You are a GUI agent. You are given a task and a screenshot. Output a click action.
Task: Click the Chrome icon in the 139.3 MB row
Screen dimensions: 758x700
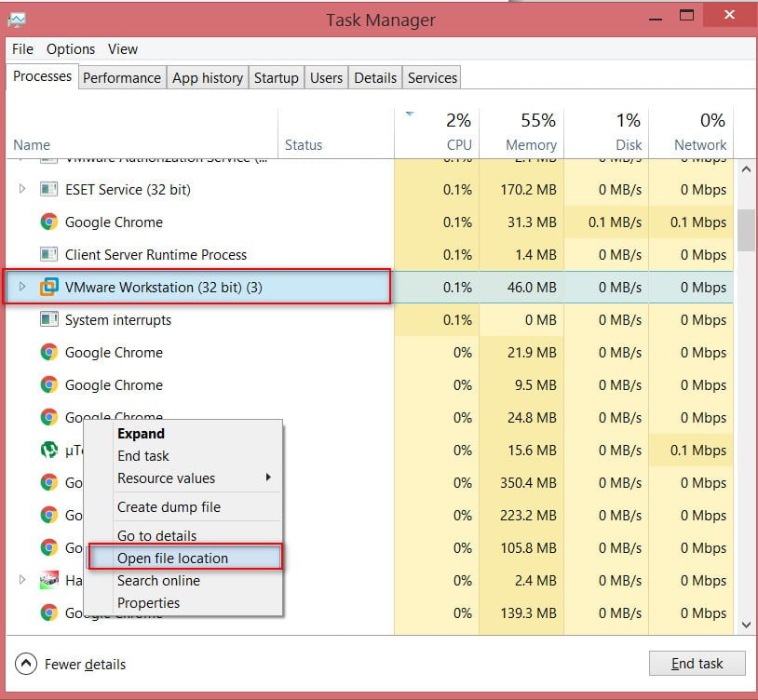pyautogui.click(x=48, y=613)
